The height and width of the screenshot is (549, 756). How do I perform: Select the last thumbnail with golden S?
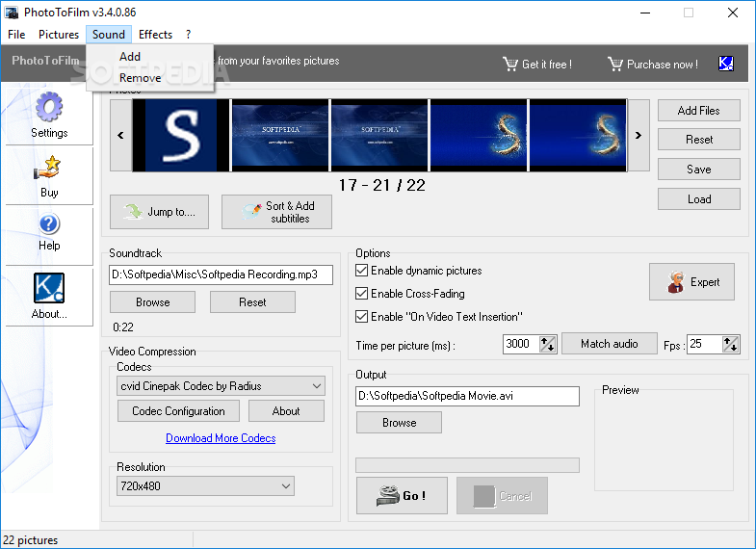pyautogui.click(x=578, y=136)
